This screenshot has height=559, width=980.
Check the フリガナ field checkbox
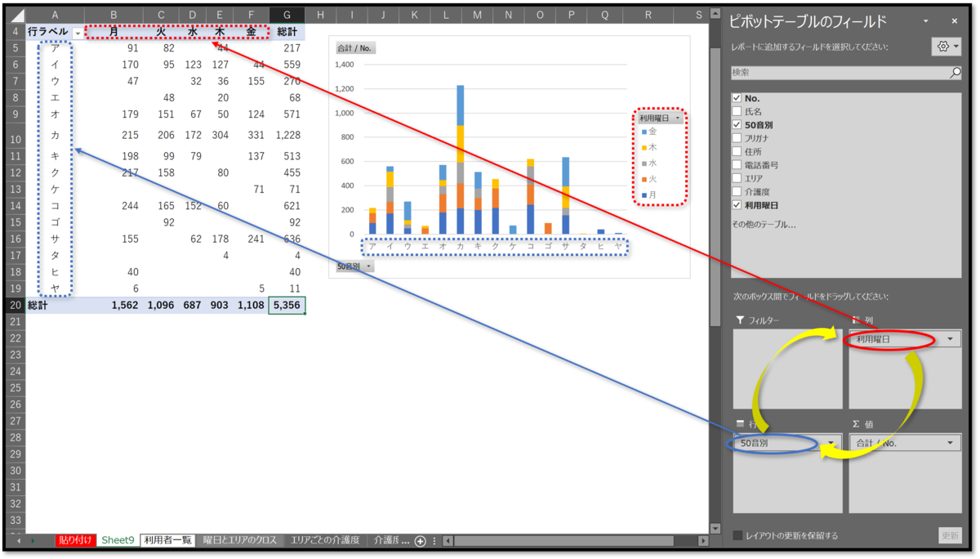pyautogui.click(x=737, y=138)
